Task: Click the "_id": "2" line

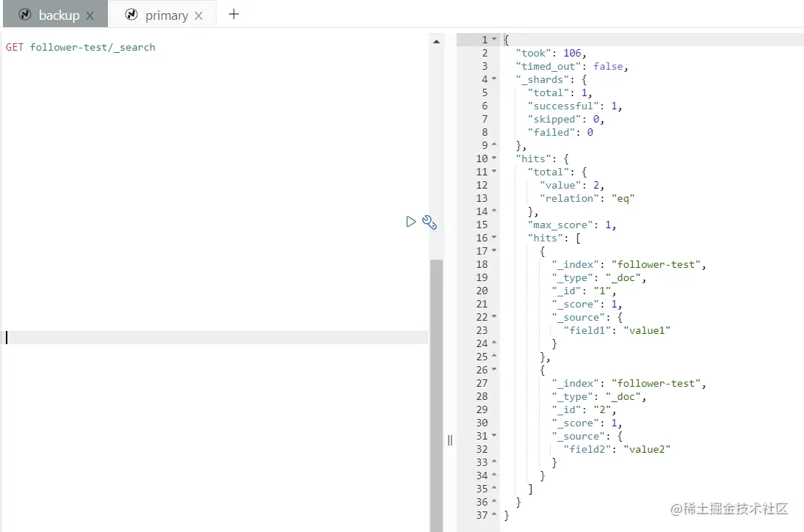Action: (x=584, y=410)
